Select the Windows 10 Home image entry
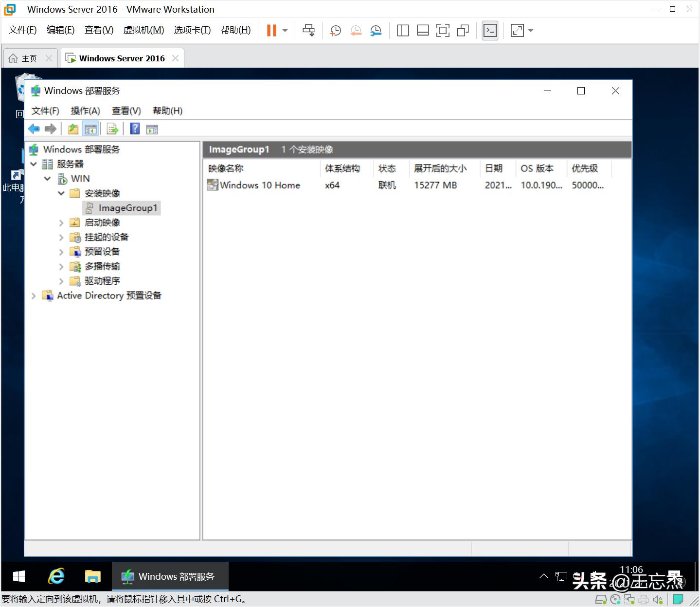This screenshot has width=700, height=607. coord(260,185)
